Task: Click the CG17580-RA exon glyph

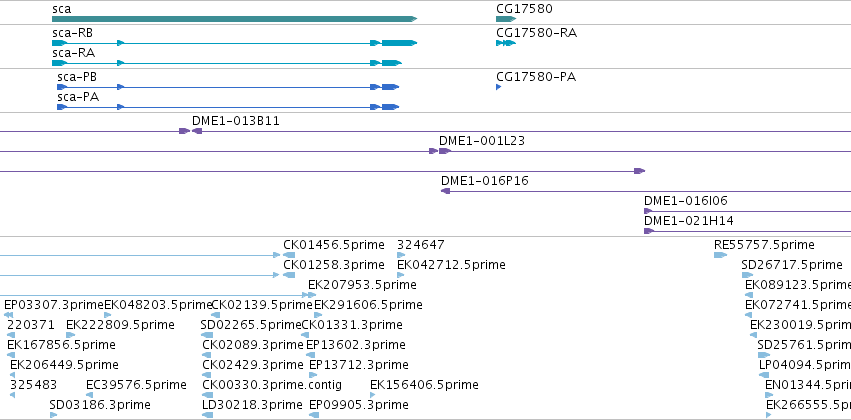Action: [x=506, y=43]
